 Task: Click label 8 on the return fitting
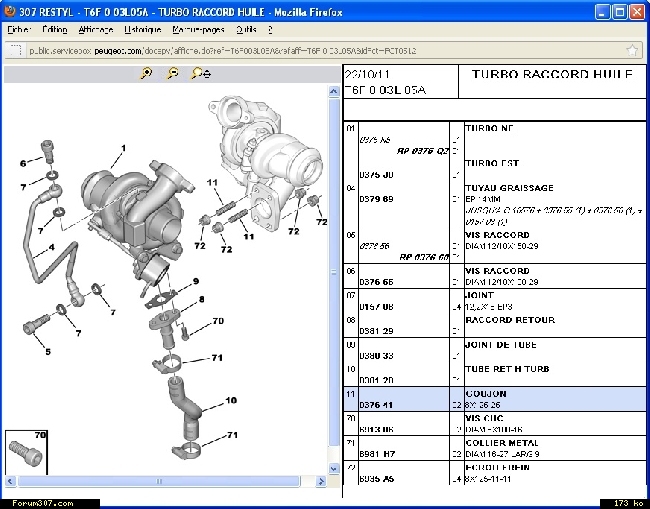[201, 299]
